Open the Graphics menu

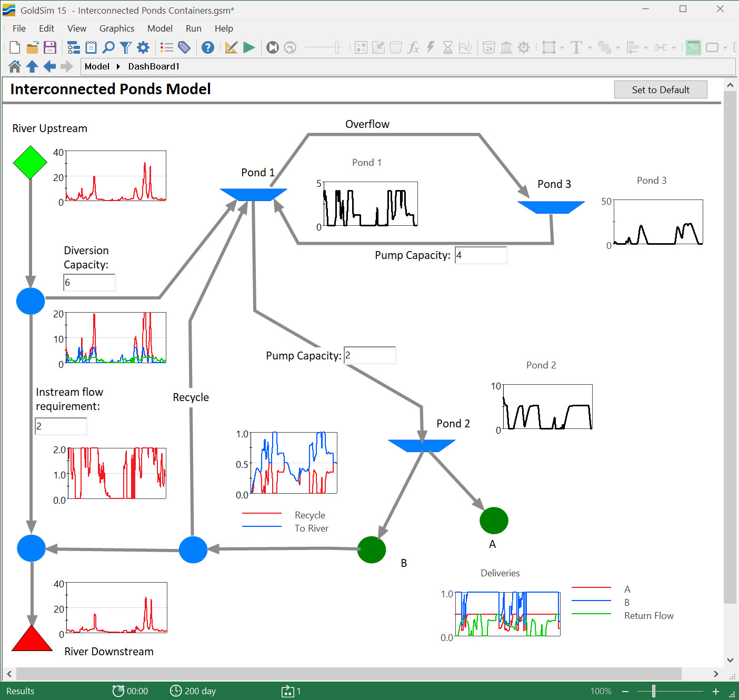click(116, 28)
